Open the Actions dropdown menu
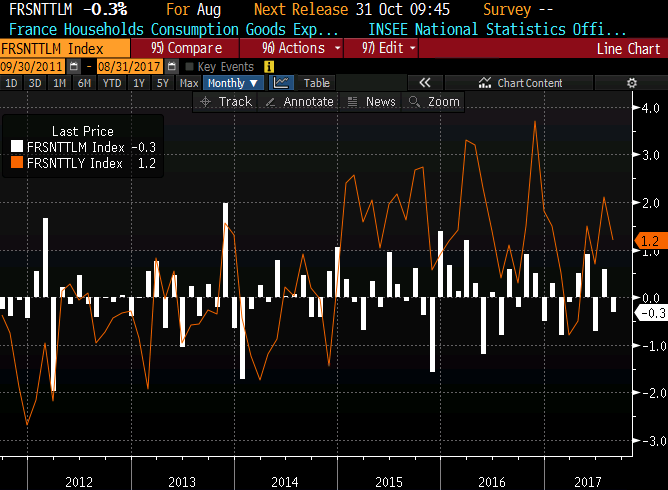This screenshot has height=490, width=668. (300, 48)
